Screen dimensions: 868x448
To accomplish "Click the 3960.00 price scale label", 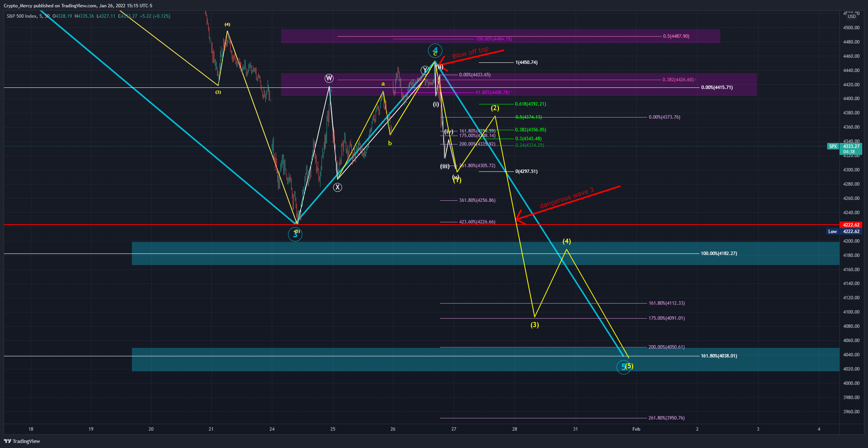I will (851, 412).
